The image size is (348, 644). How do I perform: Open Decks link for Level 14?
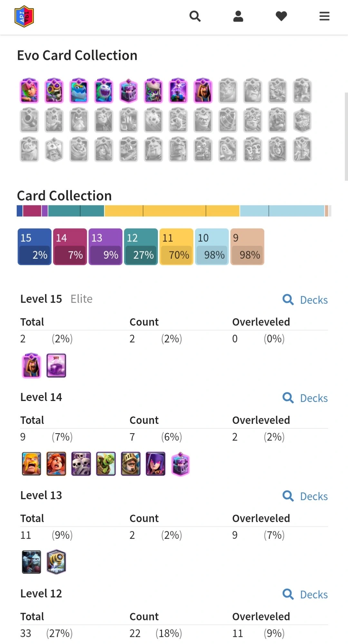pos(305,398)
